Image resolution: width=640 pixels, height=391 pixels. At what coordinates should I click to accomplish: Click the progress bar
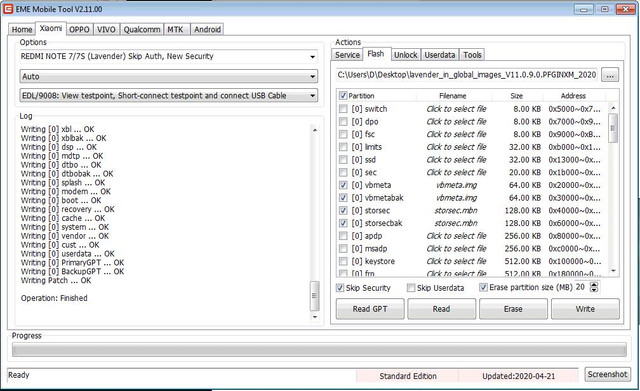(x=319, y=350)
